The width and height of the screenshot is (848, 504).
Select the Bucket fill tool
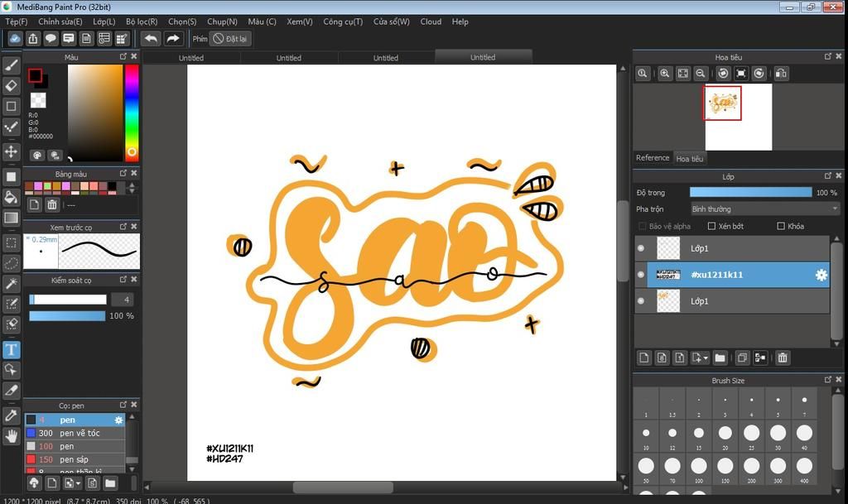[x=12, y=197]
